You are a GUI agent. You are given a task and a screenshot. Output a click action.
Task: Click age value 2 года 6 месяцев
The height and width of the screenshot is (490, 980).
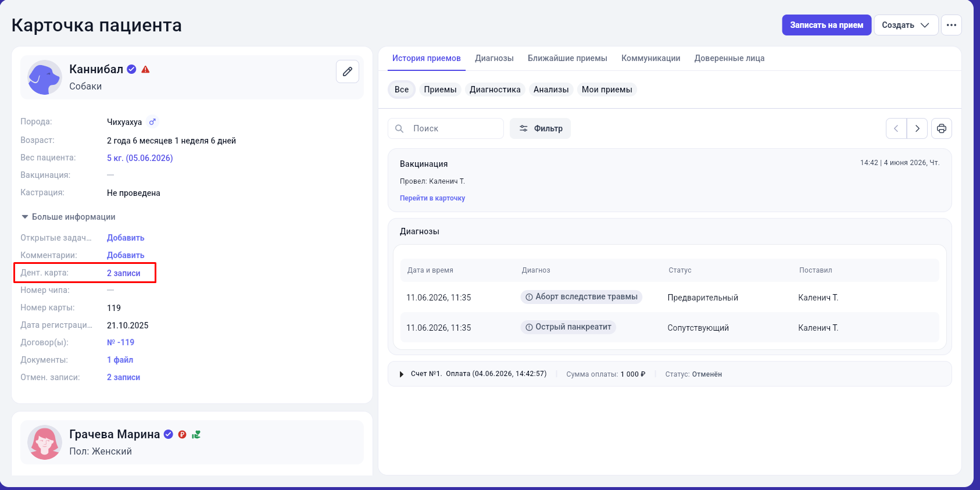(171, 141)
